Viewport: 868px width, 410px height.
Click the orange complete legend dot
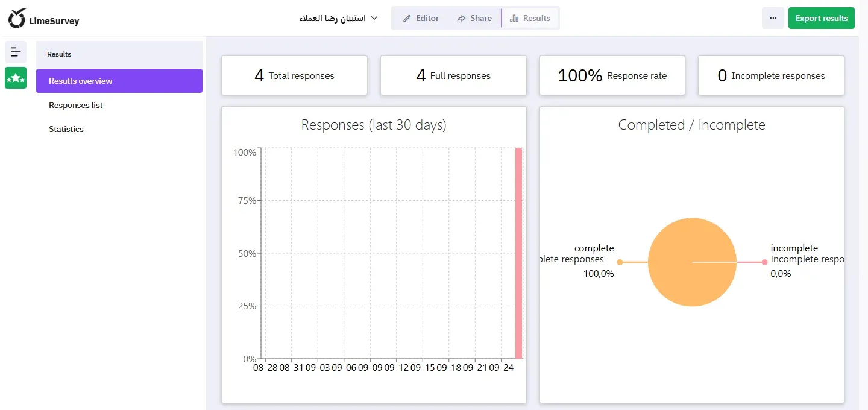tap(620, 262)
